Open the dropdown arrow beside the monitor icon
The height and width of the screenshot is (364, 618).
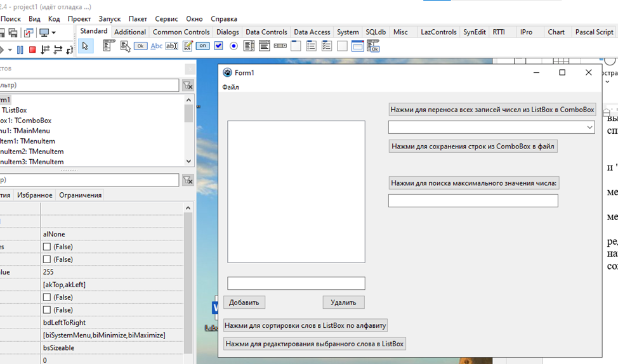(53, 33)
